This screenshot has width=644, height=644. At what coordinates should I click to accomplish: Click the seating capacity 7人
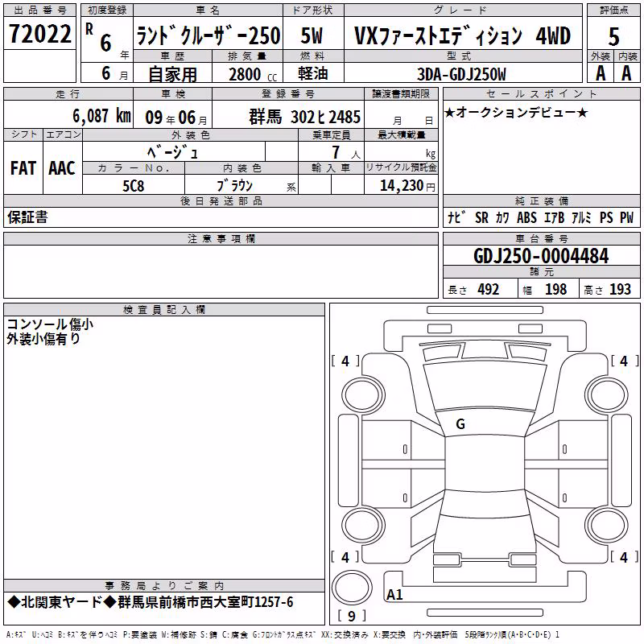(346, 152)
